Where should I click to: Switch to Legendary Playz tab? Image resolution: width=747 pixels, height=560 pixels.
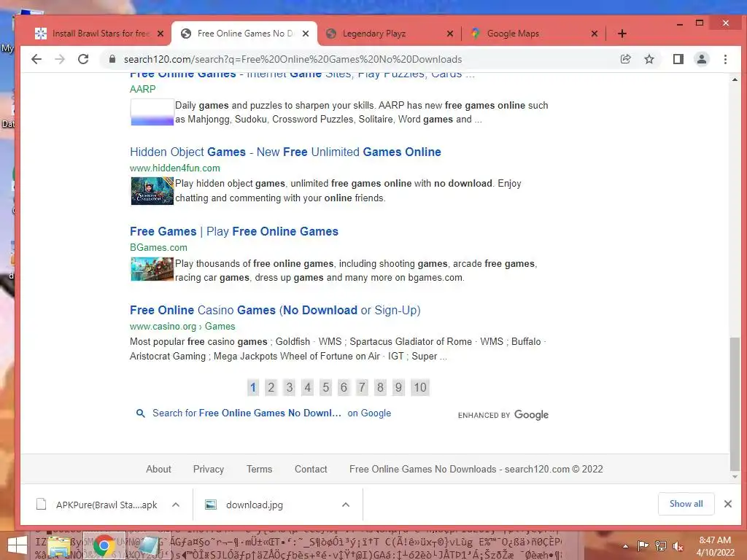click(x=381, y=34)
